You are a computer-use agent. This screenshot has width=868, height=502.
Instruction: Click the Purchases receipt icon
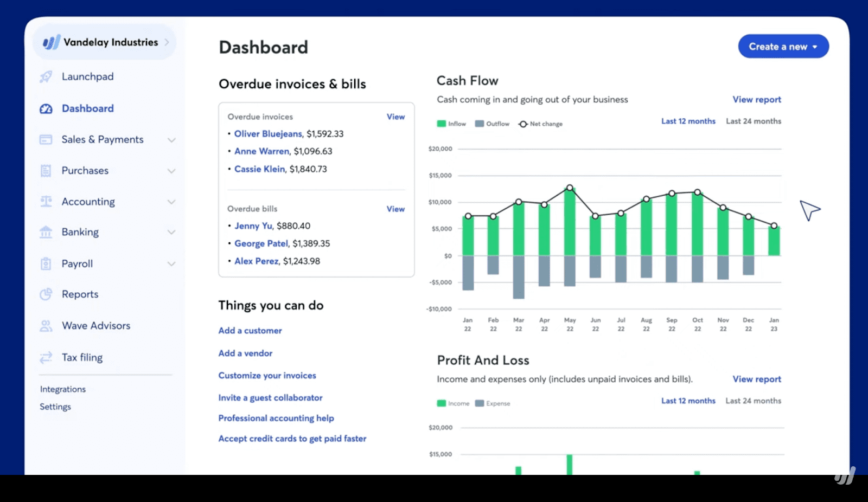tap(46, 170)
